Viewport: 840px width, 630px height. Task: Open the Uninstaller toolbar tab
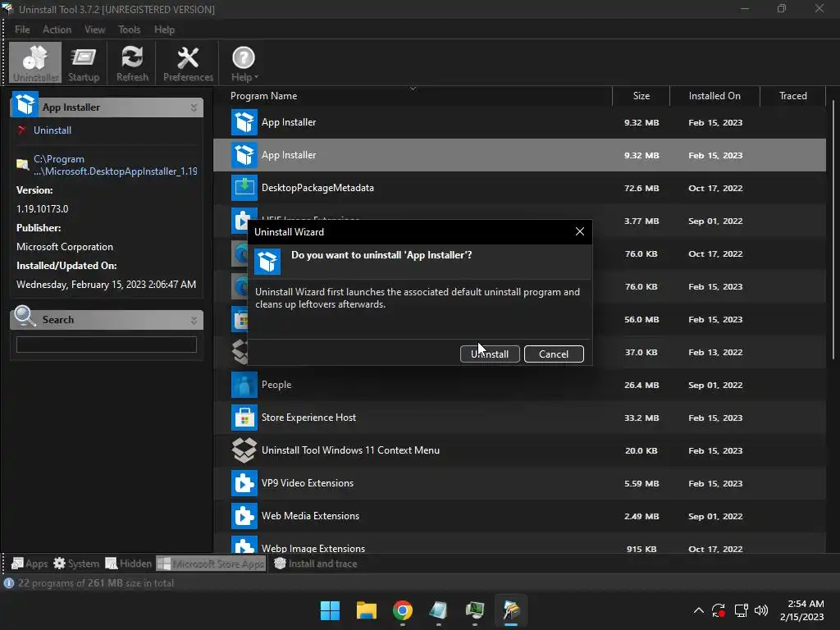click(x=35, y=63)
